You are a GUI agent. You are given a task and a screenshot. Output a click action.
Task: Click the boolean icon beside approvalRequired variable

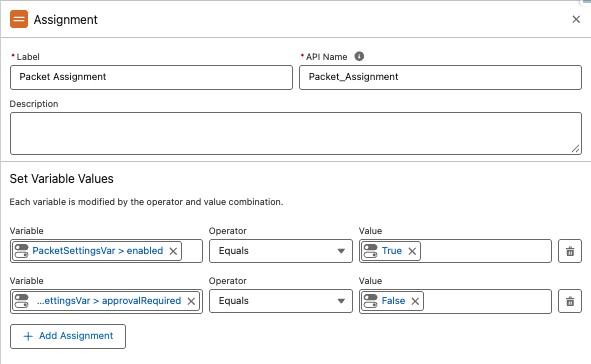click(x=21, y=301)
